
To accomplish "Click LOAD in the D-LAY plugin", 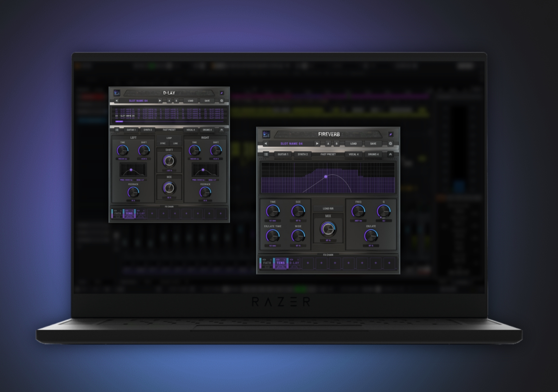I will [x=191, y=101].
